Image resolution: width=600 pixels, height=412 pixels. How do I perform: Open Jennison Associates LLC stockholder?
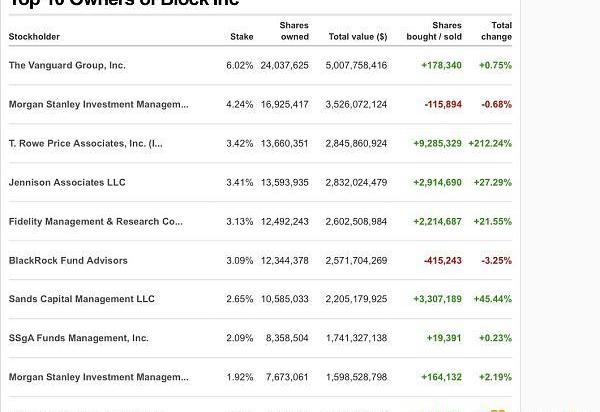[x=67, y=182]
